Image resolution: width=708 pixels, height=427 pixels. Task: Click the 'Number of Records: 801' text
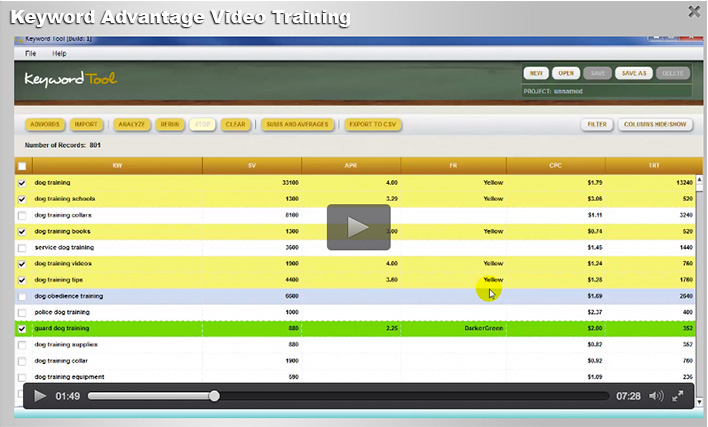pos(63,145)
